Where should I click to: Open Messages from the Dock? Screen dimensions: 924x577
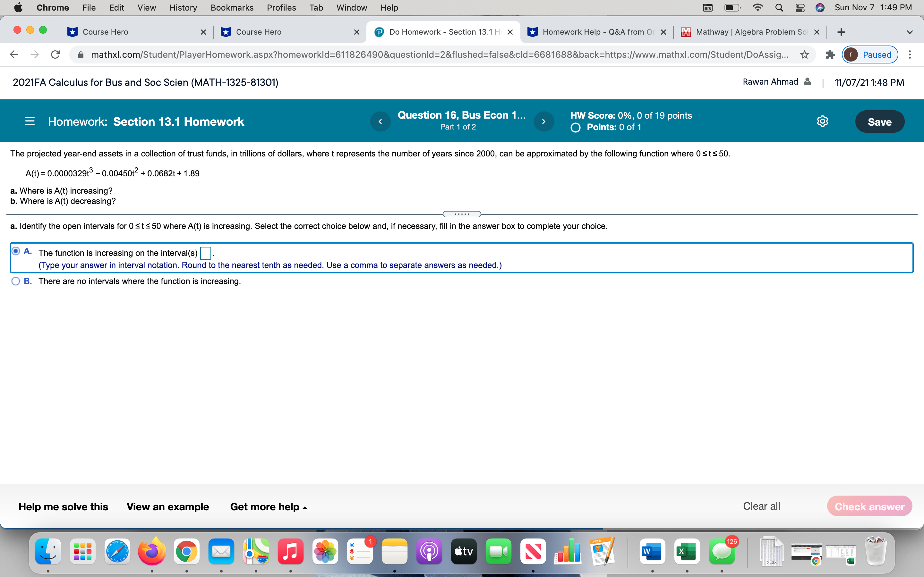[722, 551]
